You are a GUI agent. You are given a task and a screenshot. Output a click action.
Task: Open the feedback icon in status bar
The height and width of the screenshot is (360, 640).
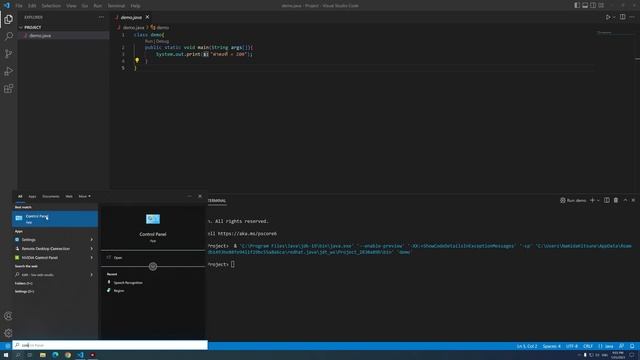[622, 346]
